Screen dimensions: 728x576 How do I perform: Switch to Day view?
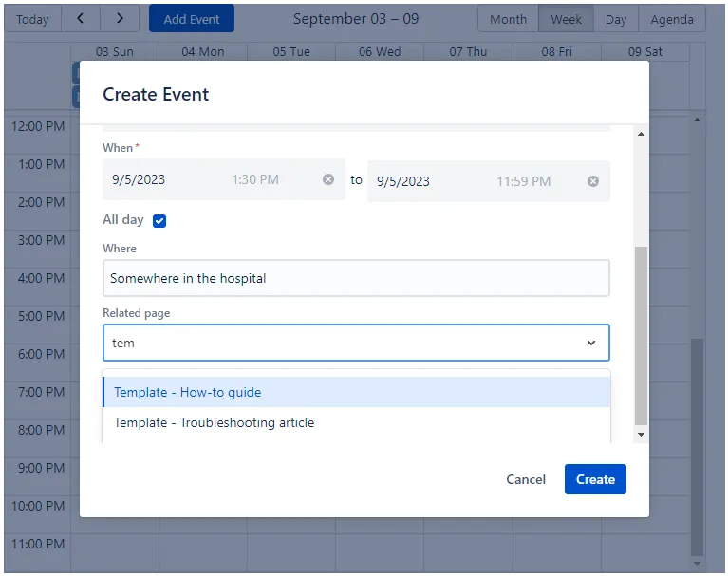pyautogui.click(x=616, y=19)
